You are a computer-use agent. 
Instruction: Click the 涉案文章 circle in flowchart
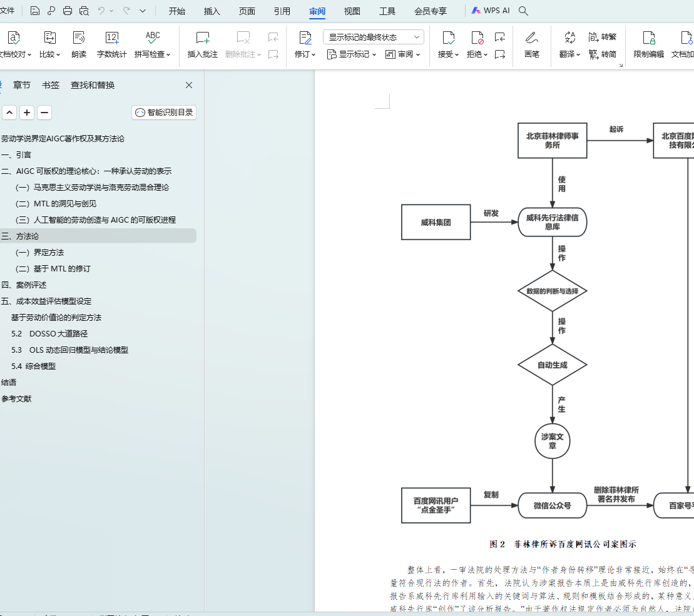(x=553, y=441)
